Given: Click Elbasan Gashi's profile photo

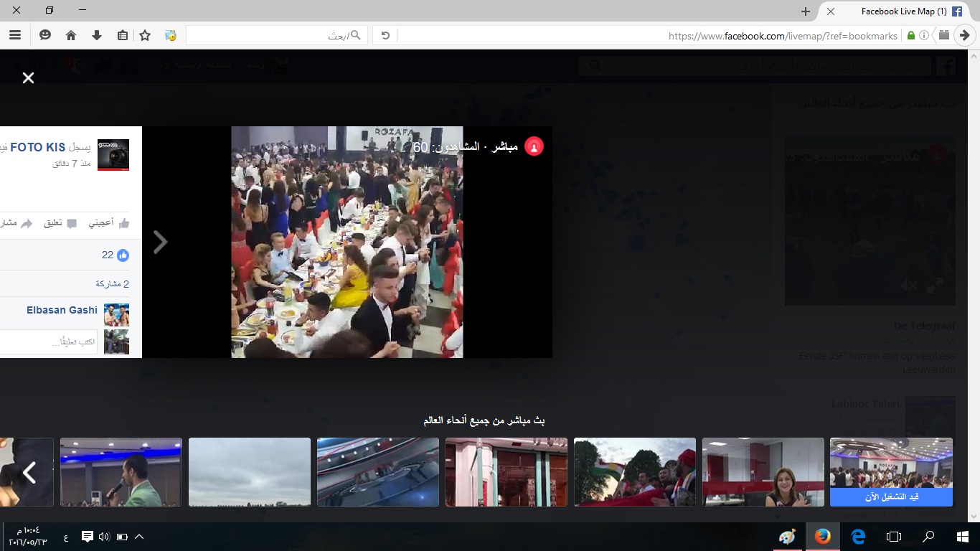Looking at the screenshot, I should click(x=116, y=315).
